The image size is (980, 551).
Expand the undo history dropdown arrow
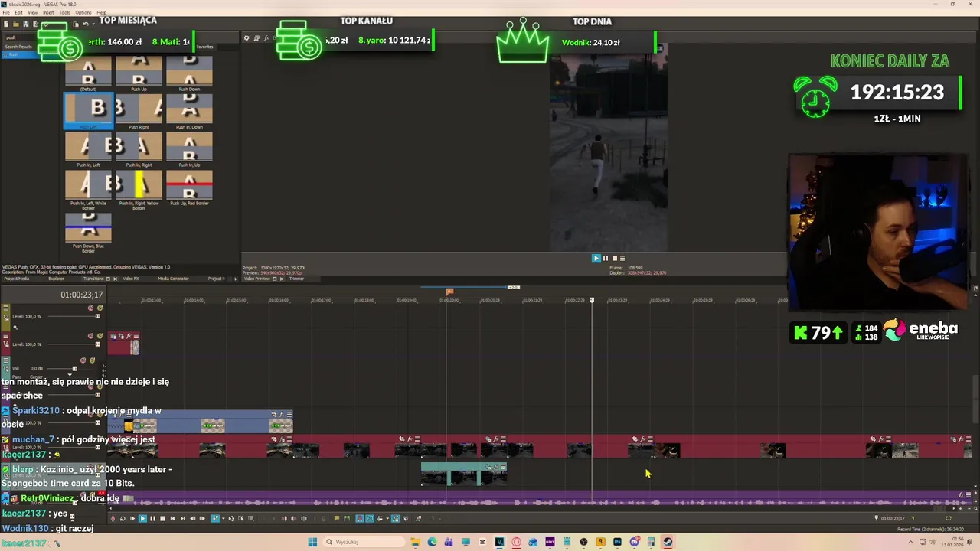[x=93, y=24]
